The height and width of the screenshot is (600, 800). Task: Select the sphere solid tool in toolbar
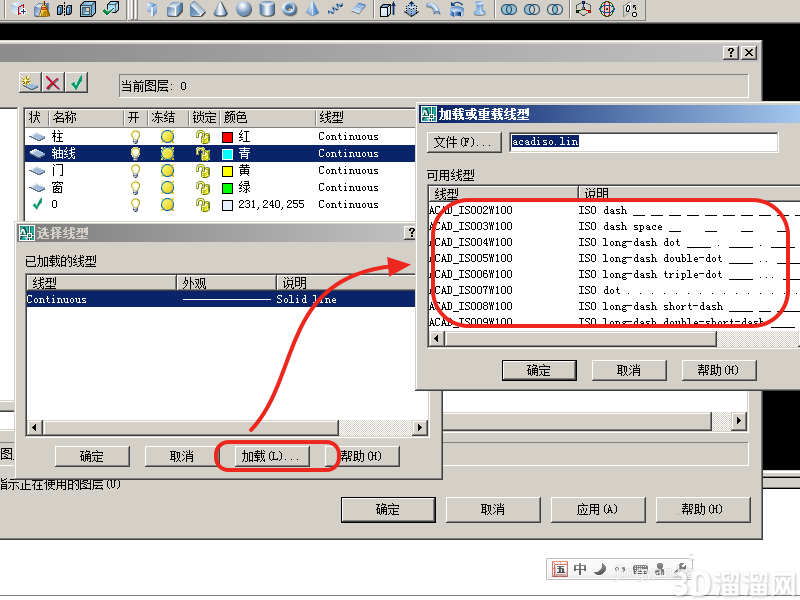244,9
